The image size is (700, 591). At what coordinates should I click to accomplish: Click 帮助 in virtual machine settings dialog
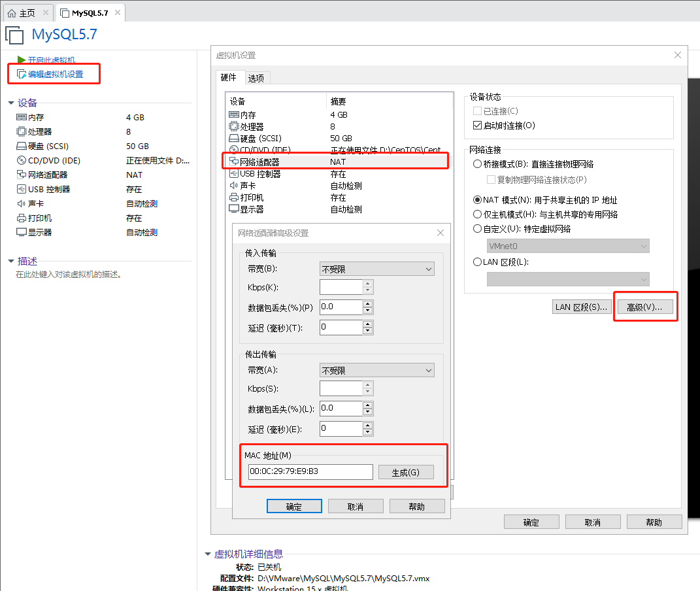[x=654, y=522]
